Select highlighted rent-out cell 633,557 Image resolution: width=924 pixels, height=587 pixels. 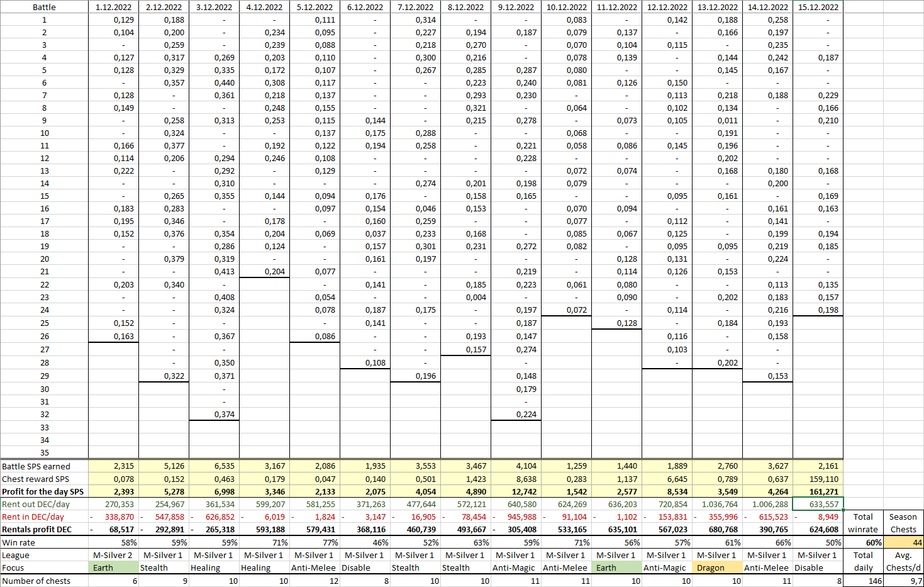point(818,504)
